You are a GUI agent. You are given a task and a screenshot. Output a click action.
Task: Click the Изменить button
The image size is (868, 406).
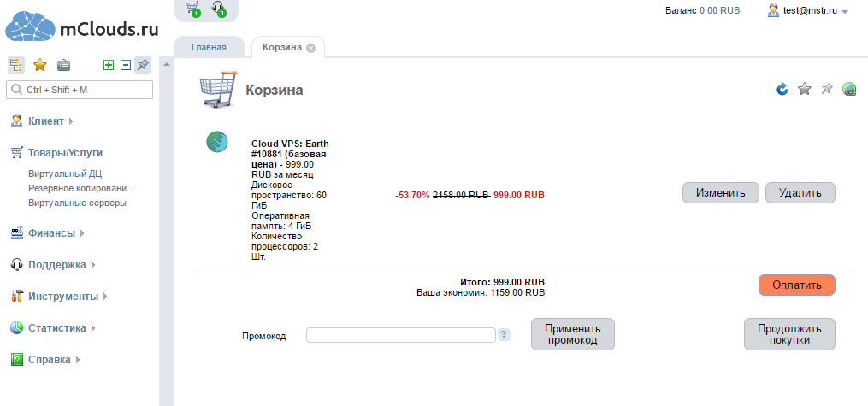720,193
